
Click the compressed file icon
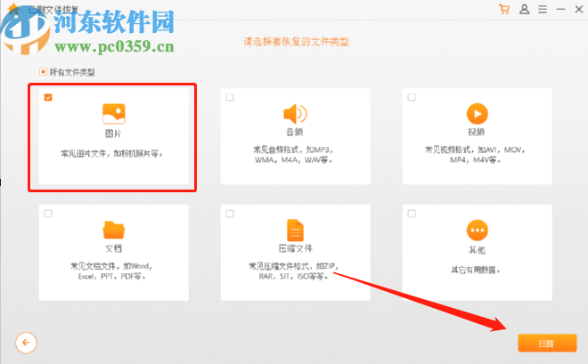(295, 230)
